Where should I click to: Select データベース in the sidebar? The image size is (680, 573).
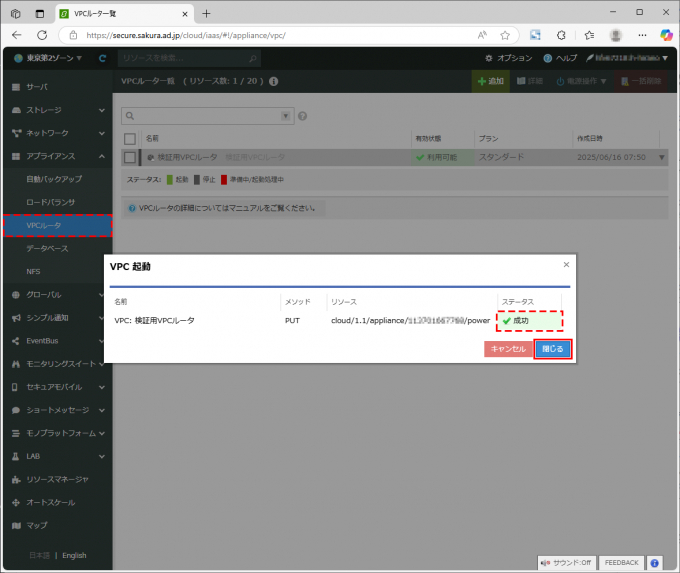coord(58,249)
